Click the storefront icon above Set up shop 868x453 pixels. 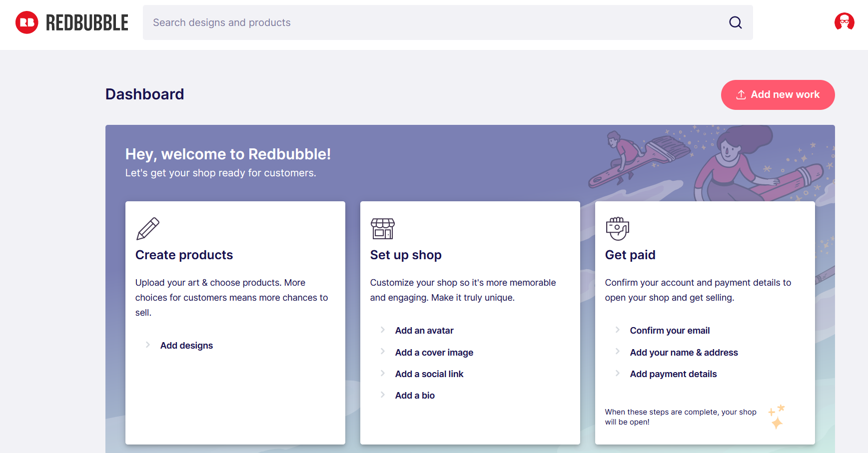(383, 229)
